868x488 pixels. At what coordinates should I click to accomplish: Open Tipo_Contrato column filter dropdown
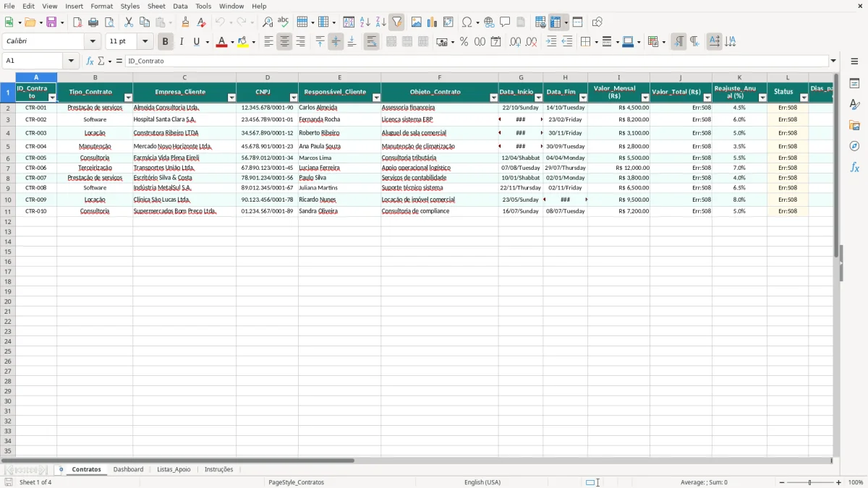pos(128,98)
